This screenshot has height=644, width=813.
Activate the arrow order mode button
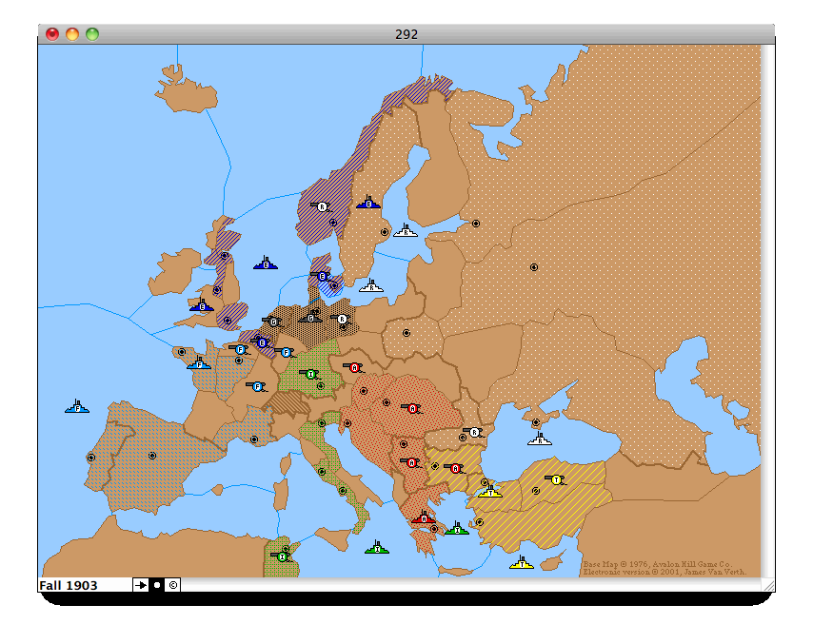[x=141, y=585]
